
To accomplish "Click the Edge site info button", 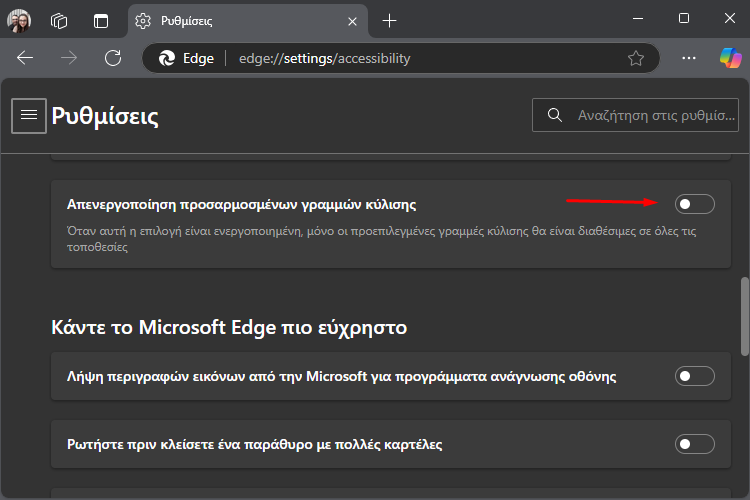I will point(187,58).
